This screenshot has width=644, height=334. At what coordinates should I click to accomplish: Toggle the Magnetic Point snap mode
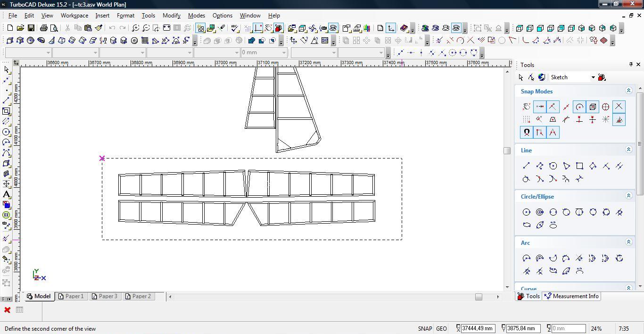click(x=527, y=133)
